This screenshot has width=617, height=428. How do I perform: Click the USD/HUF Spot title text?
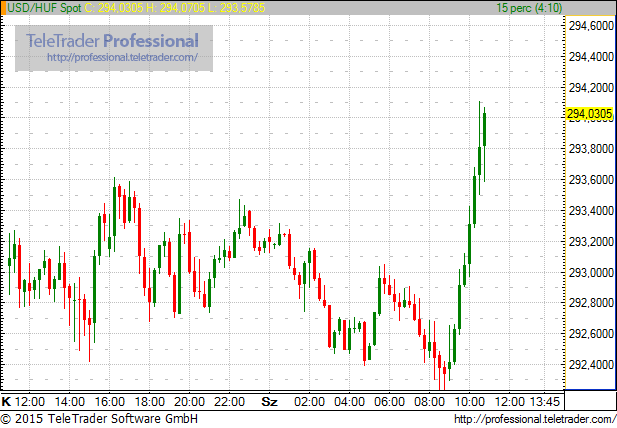[44, 8]
